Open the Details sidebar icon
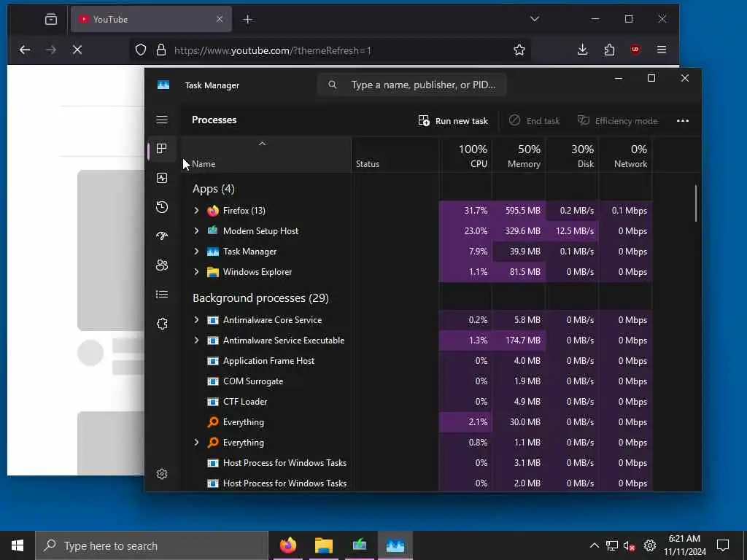The width and height of the screenshot is (747, 560). tap(162, 295)
